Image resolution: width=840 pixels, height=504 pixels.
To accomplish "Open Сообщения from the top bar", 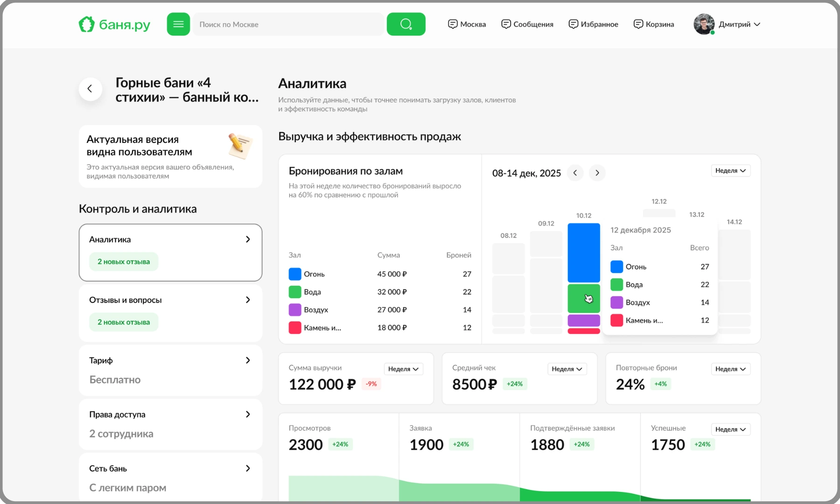I will pos(527,24).
